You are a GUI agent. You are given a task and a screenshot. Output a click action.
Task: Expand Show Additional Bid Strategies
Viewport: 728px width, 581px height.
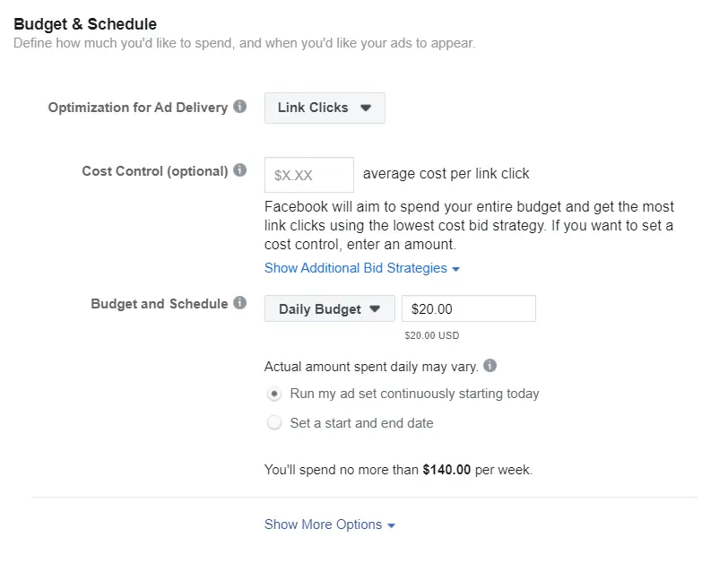[x=361, y=268]
